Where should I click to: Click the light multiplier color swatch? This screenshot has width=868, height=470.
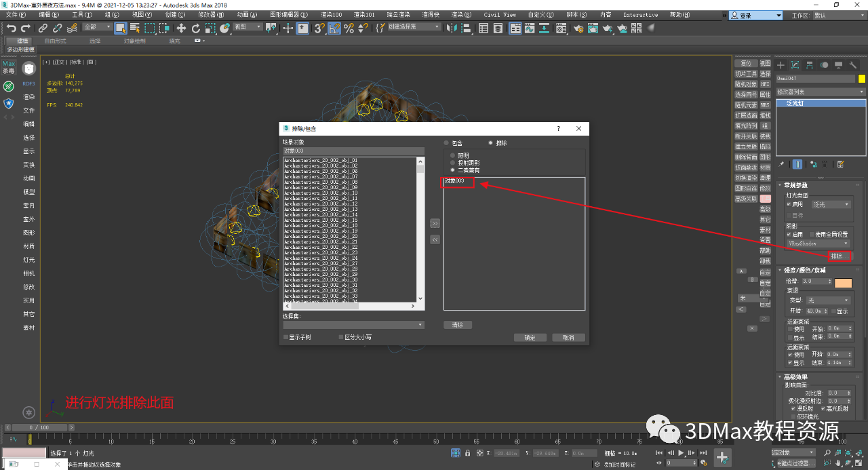pos(843,282)
